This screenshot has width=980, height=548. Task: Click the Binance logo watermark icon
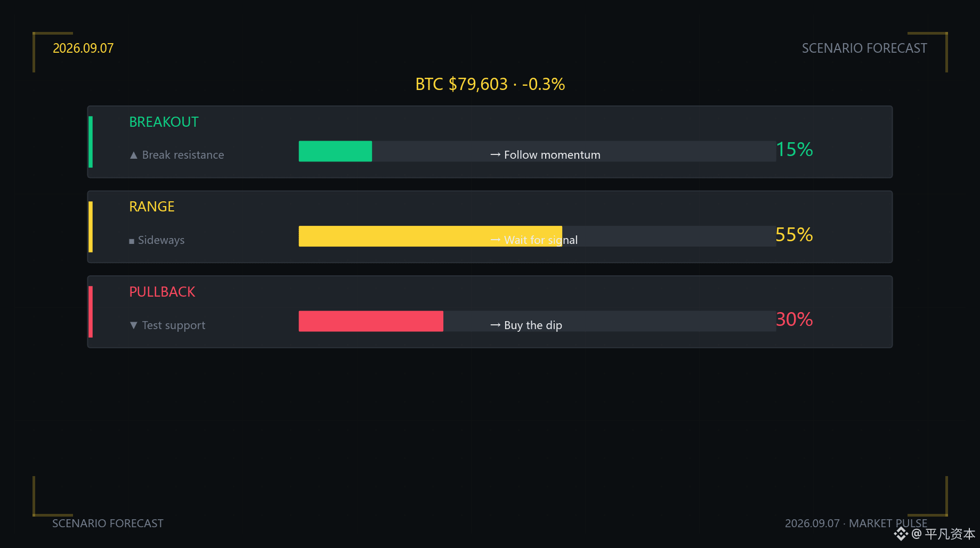coord(901,534)
